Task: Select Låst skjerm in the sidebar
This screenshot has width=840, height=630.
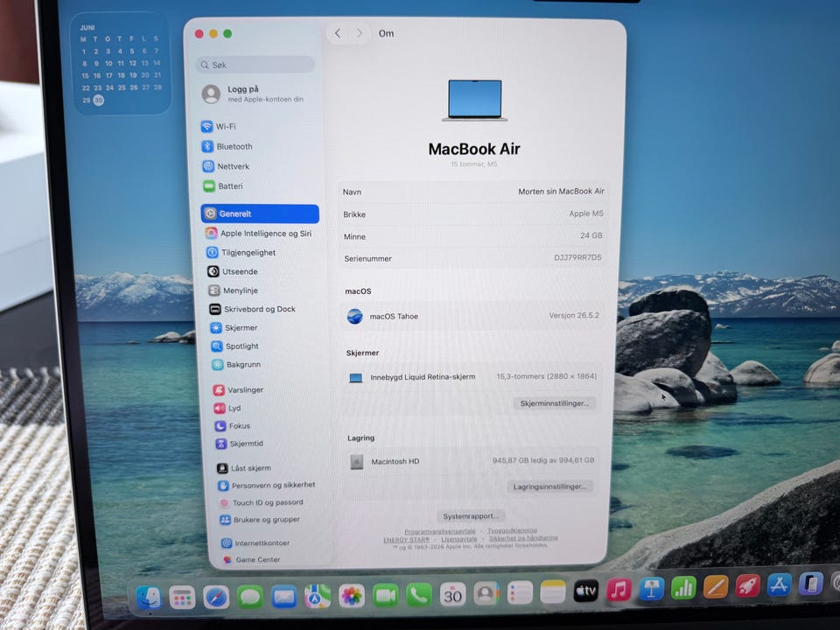Action: point(244,468)
